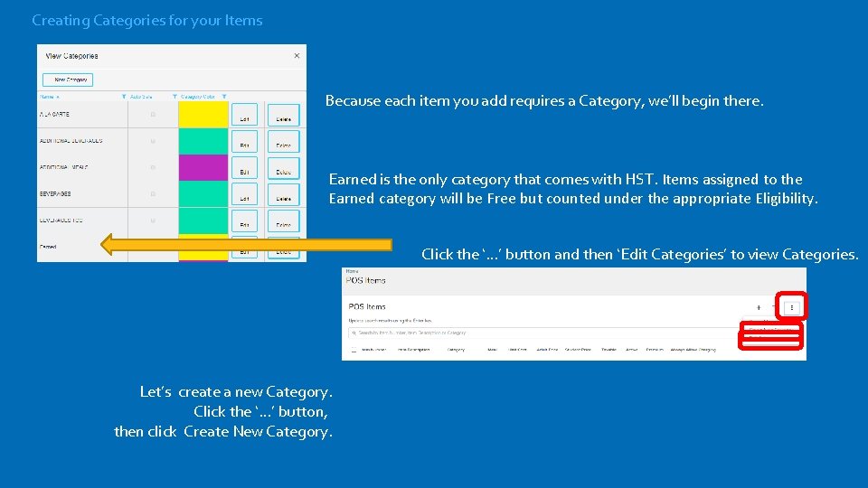Edit the ADDITIONAL BEVERAGES category

tap(244, 142)
